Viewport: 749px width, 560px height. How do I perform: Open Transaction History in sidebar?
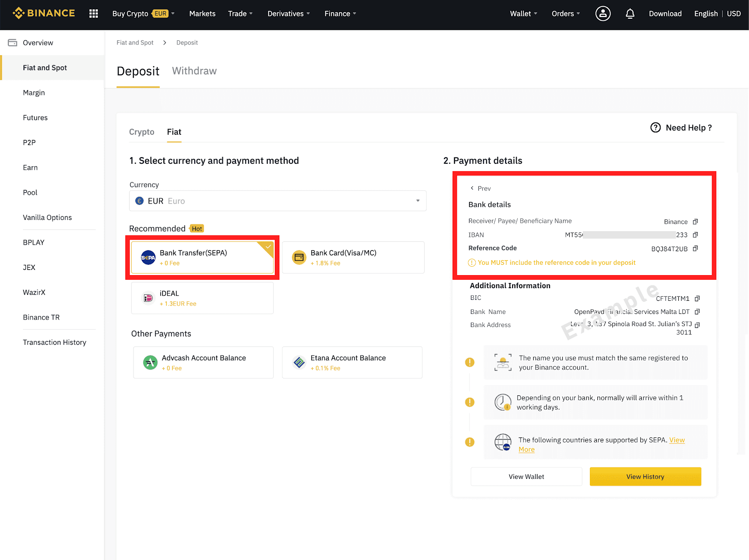[x=54, y=342]
